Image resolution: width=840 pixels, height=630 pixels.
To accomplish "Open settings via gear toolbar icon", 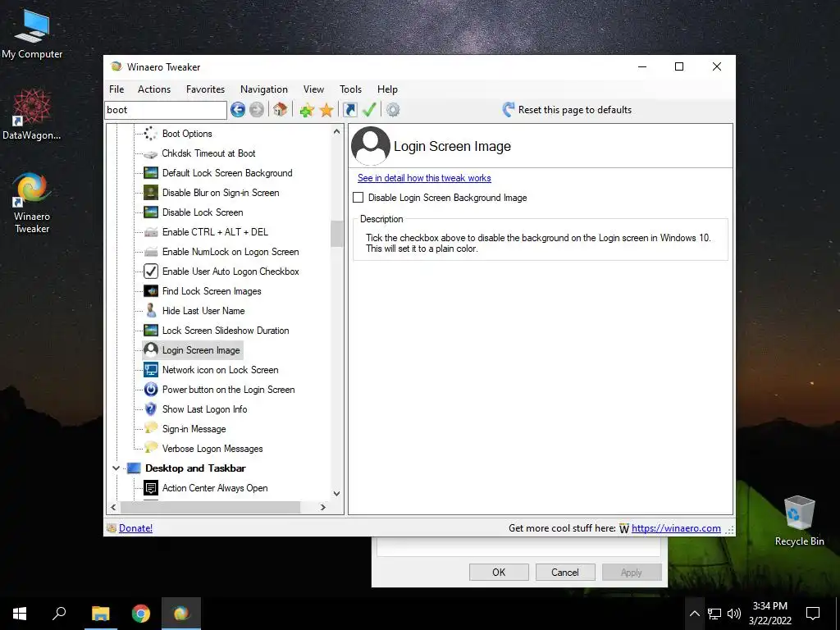I will coord(393,110).
